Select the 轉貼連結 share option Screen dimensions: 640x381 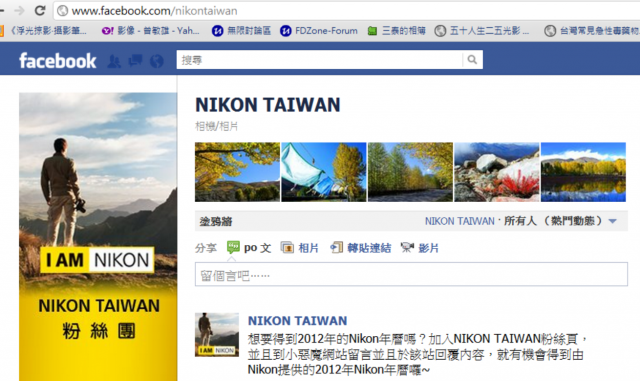pos(360,248)
